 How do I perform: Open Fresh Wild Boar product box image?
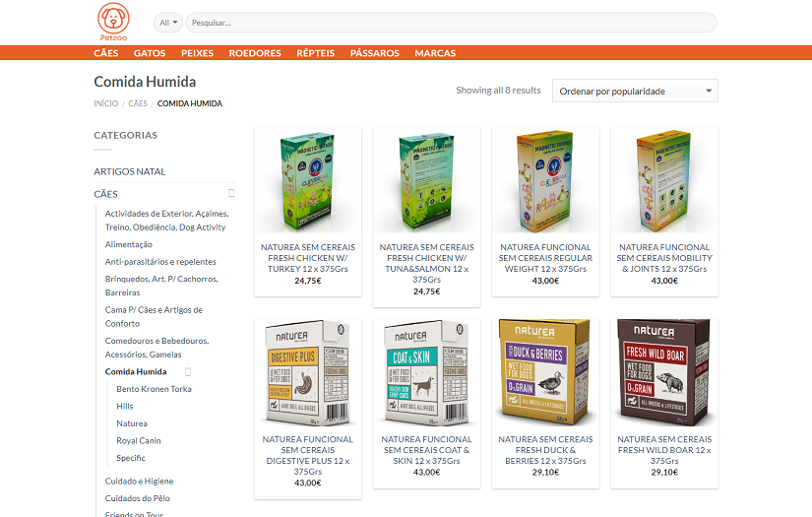tap(664, 373)
